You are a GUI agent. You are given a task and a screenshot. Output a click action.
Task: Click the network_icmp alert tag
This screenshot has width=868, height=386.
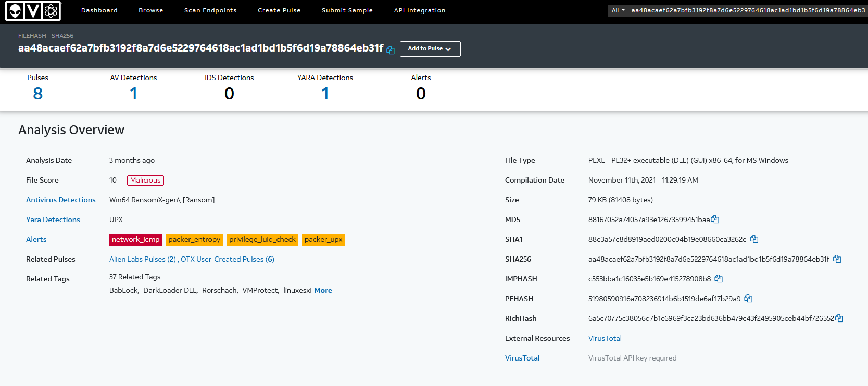click(x=136, y=240)
